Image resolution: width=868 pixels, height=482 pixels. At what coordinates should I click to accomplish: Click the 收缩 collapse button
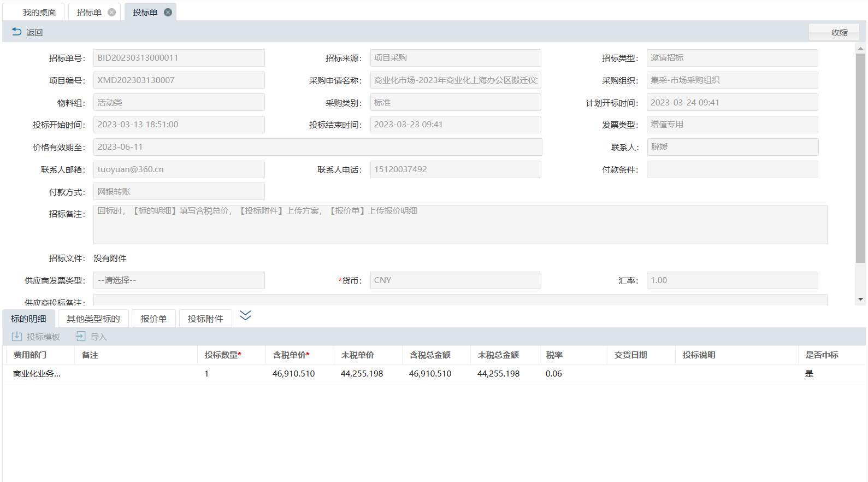coord(839,32)
